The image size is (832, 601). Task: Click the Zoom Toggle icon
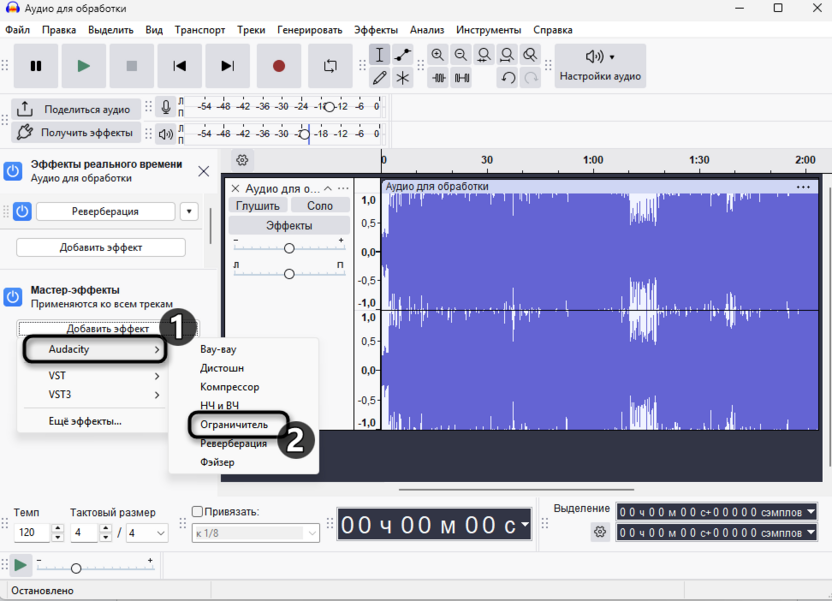530,55
